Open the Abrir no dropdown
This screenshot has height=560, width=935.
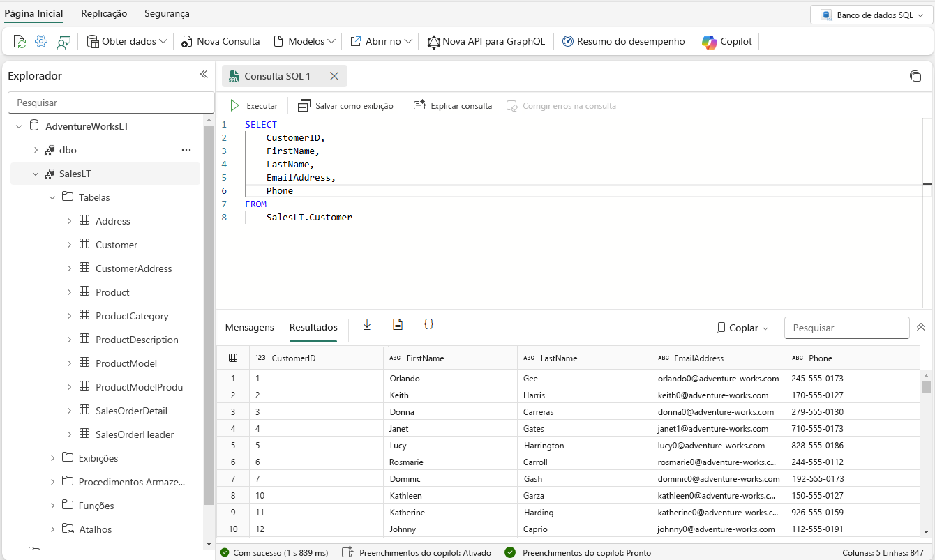point(381,42)
